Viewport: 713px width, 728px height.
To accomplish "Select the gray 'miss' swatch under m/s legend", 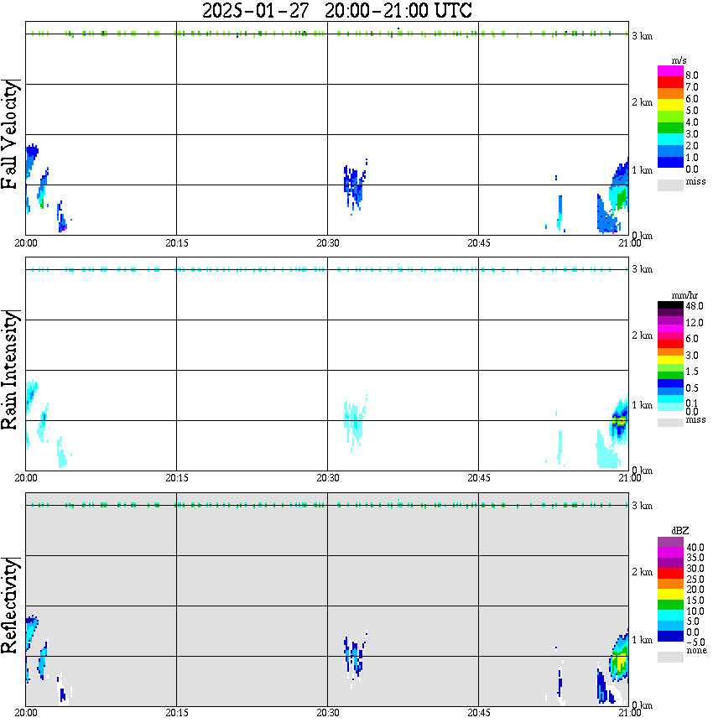I will coord(670,185).
